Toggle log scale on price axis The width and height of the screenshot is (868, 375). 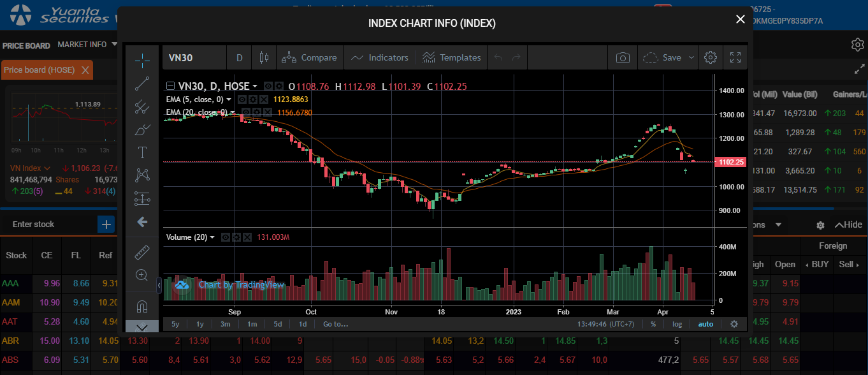click(677, 324)
